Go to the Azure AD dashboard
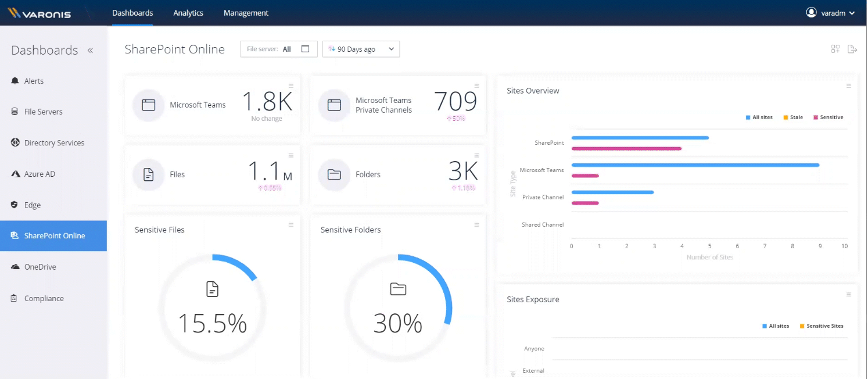The height and width of the screenshot is (379, 868). point(41,173)
